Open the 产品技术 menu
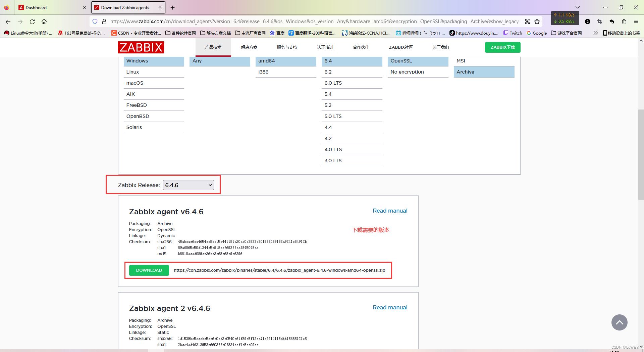Screen dimensions: 644x352 pos(213,47)
